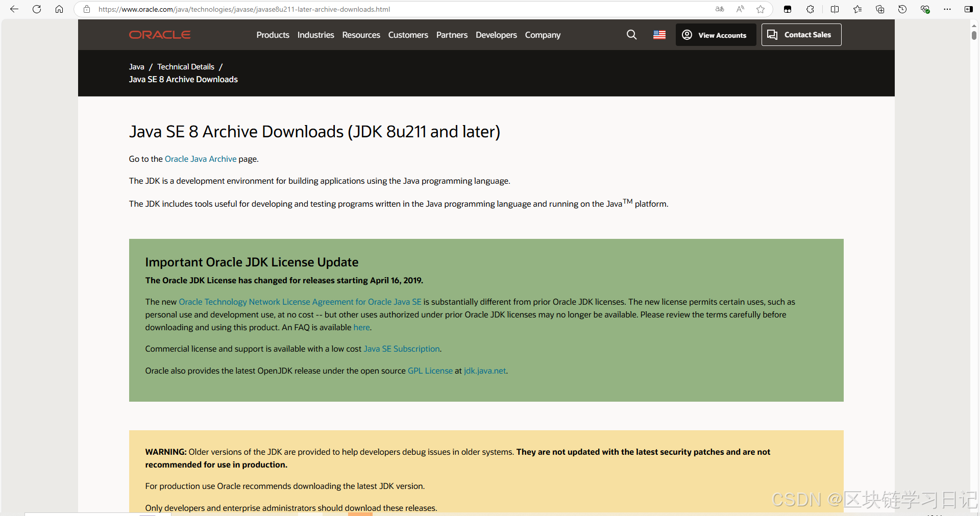Reload the page with the refresh icon
Viewport: 980px width, 516px height.
[x=37, y=9]
